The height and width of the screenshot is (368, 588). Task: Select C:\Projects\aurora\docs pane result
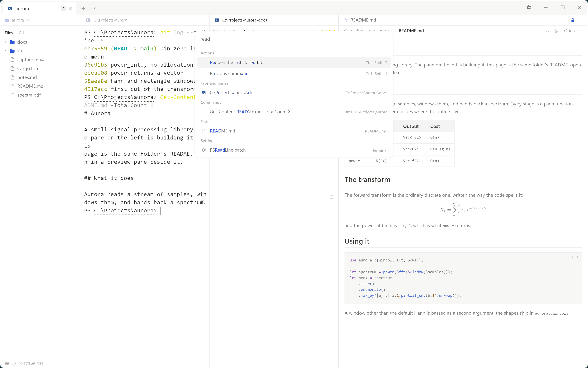294,93
